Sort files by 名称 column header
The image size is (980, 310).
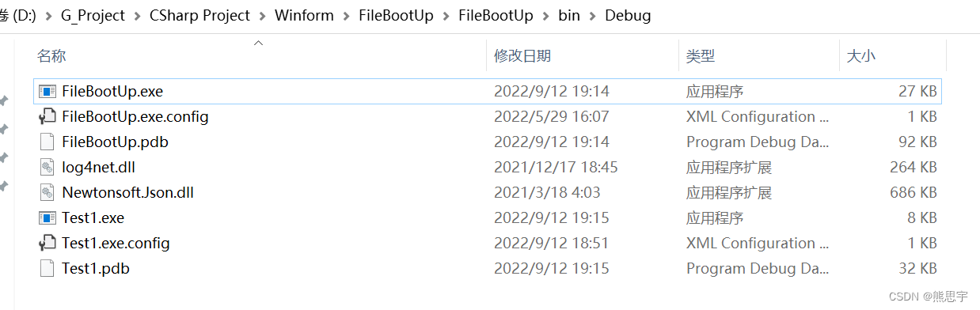click(x=51, y=56)
